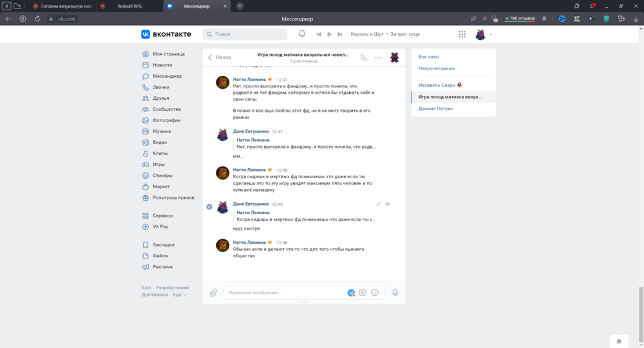Close the Мессенджер browser tab
The image size is (644, 348).
click(225, 6)
